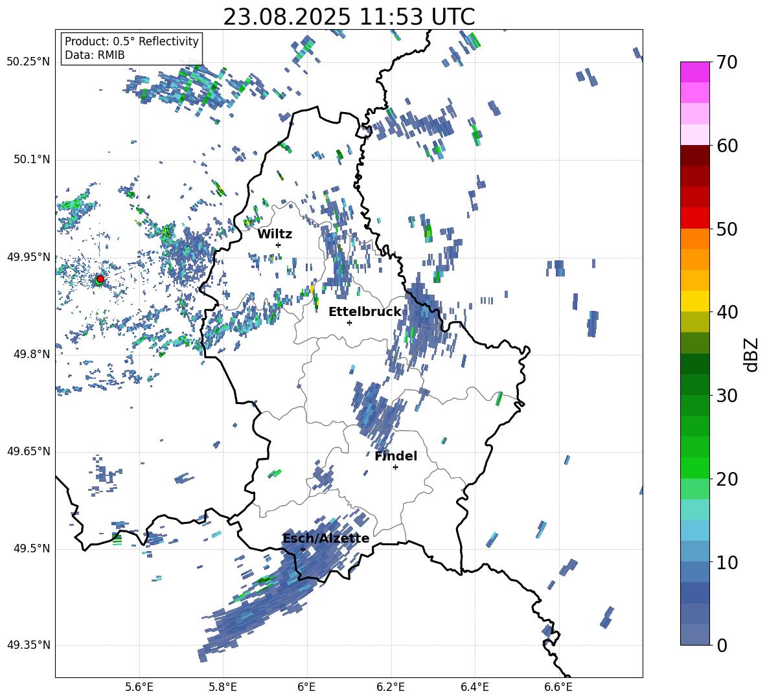Screen dimensions: 767x700
Task: Click the 30 value on the colorbar
Action: tap(727, 395)
